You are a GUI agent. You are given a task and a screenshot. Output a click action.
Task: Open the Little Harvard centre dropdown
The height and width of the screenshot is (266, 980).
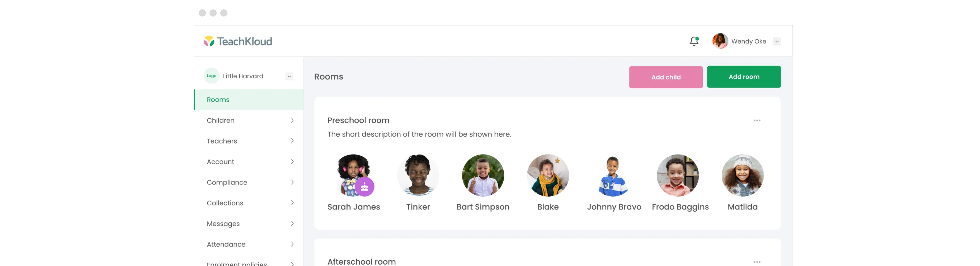click(x=289, y=76)
